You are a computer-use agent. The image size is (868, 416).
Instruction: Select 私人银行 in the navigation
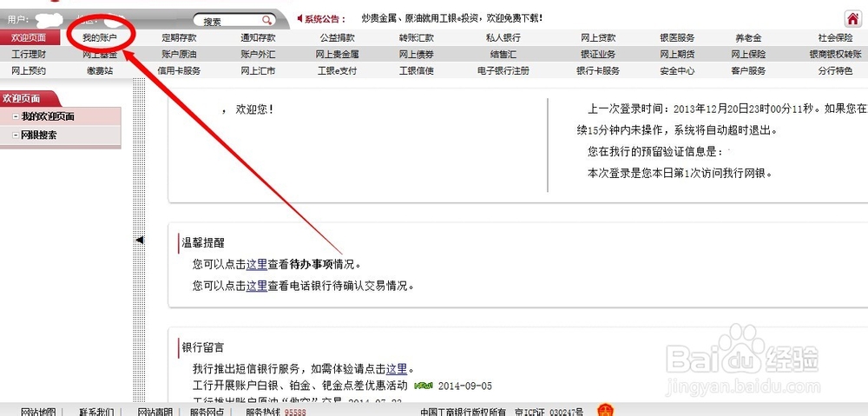tap(503, 38)
